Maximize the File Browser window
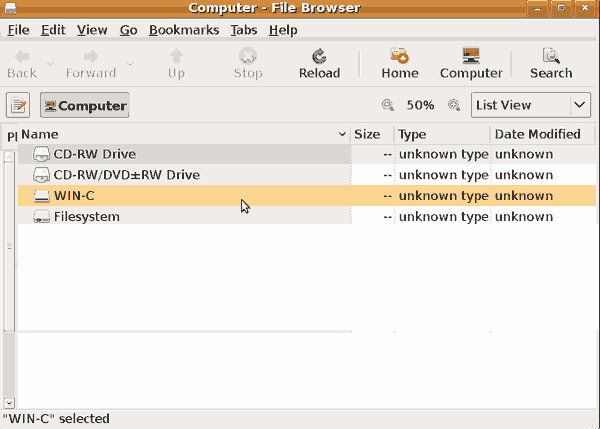Image resolution: width=600 pixels, height=429 pixels. [561, 8]
